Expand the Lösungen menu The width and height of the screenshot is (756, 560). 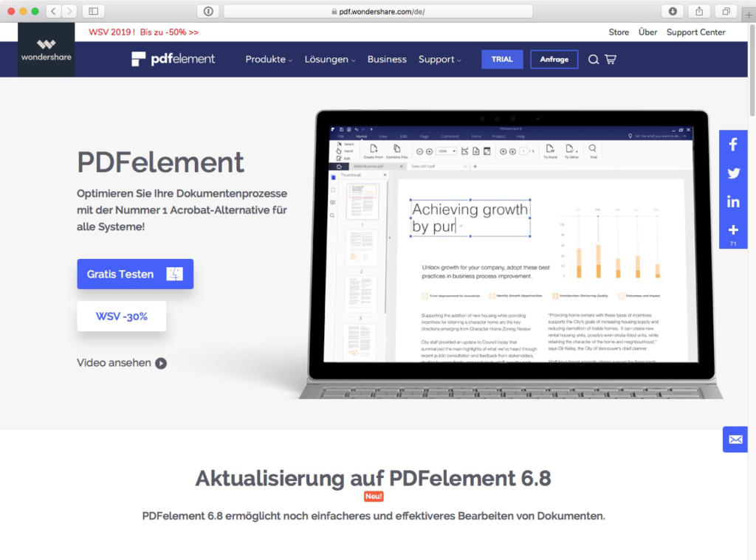point(330,59)
